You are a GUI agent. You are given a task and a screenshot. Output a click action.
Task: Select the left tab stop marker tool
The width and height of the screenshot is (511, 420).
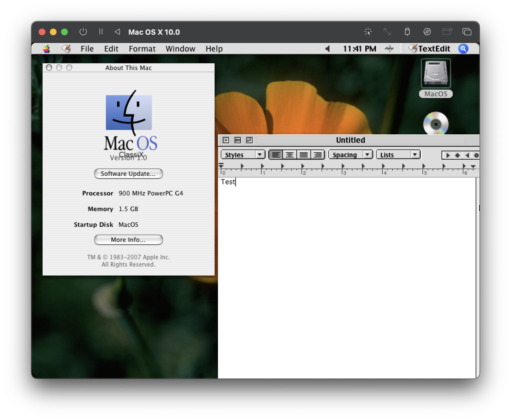tap(448, 155)
